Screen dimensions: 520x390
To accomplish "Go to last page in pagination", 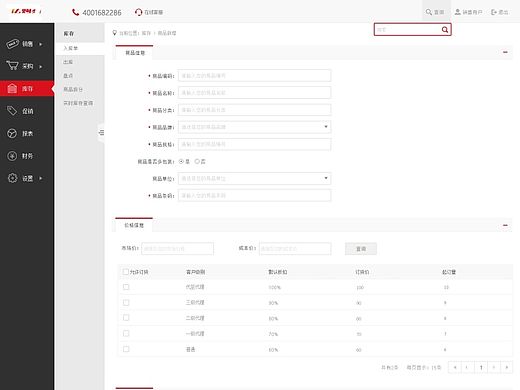I will pyautogui.click(x=507, y=367).
